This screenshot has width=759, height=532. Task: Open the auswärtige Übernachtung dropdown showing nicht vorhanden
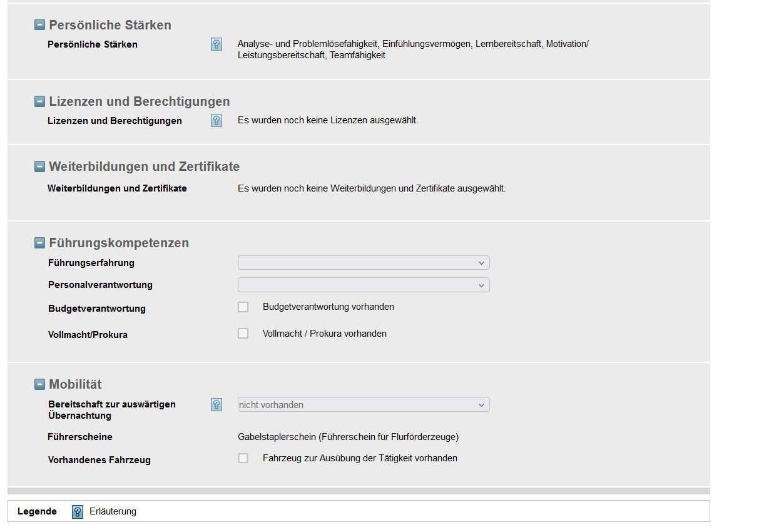364,405
